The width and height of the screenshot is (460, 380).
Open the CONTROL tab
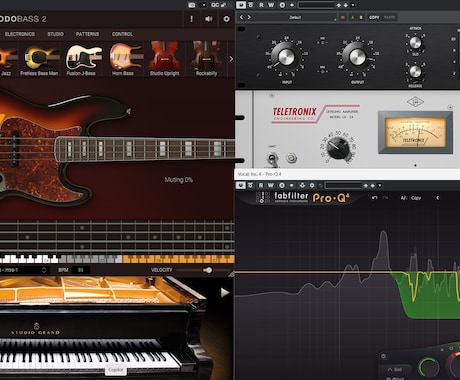[x=122, y=34]
